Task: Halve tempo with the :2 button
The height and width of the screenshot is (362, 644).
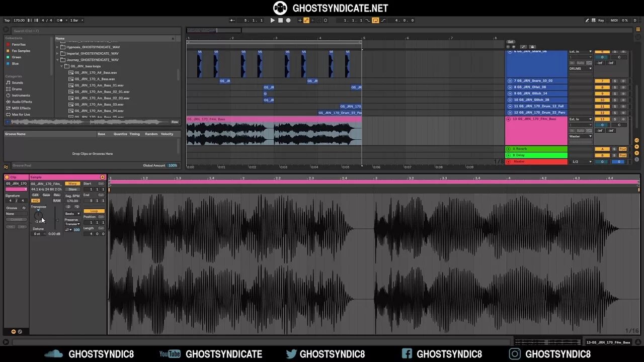Action: [x=68, y=207]
